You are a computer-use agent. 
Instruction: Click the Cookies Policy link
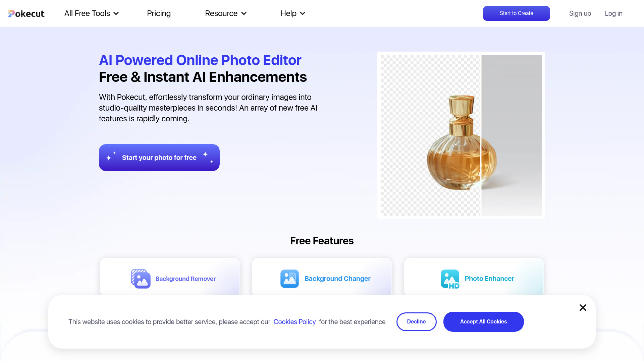294,322
